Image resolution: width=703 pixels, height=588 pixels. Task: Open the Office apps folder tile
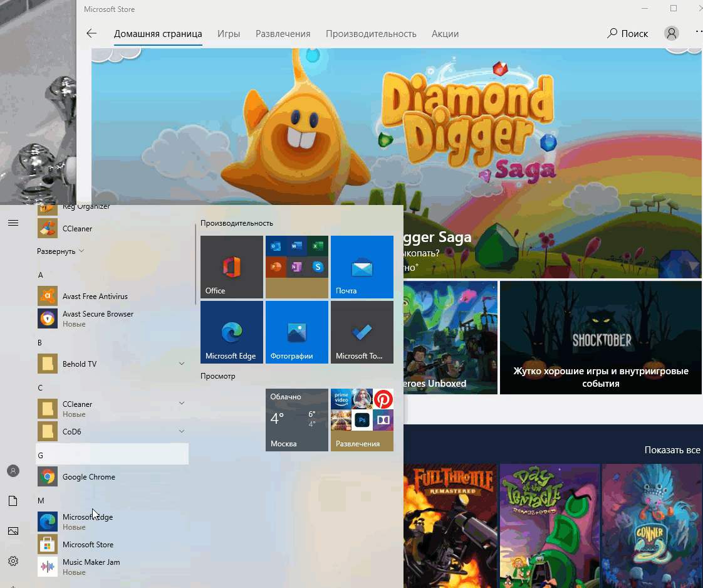pos(297,267)
